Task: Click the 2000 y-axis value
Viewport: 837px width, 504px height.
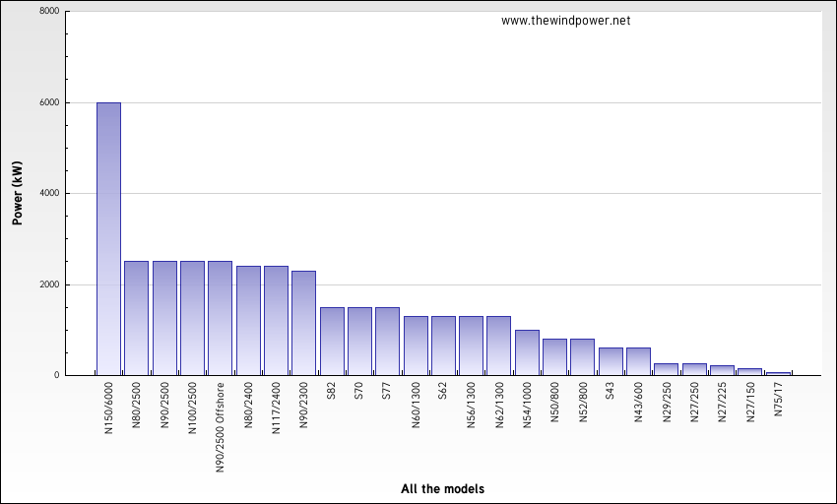Action: pos(49,284)
